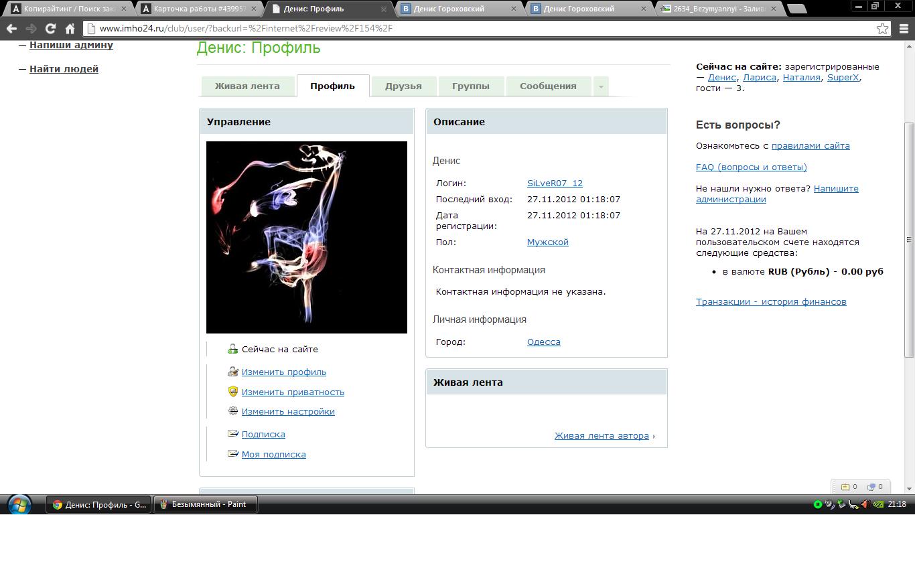Click the icon beside "Изменить профиль"
This screenshot has width=915, height=588.
point(232,372)
